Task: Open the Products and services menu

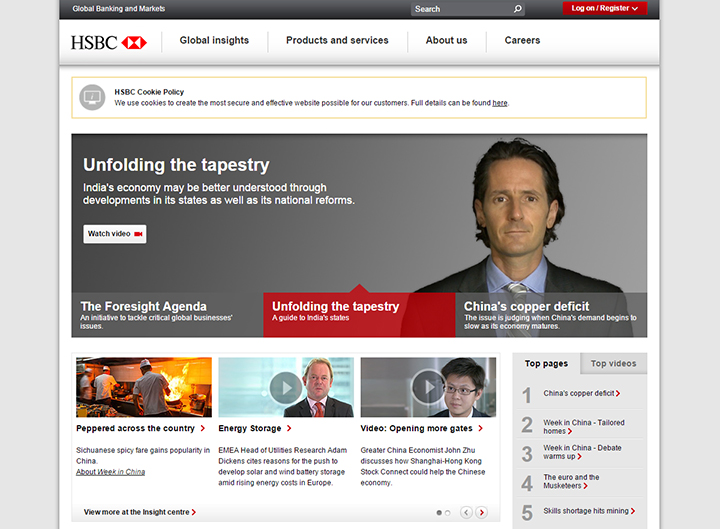Action: [x=337, y=40]
